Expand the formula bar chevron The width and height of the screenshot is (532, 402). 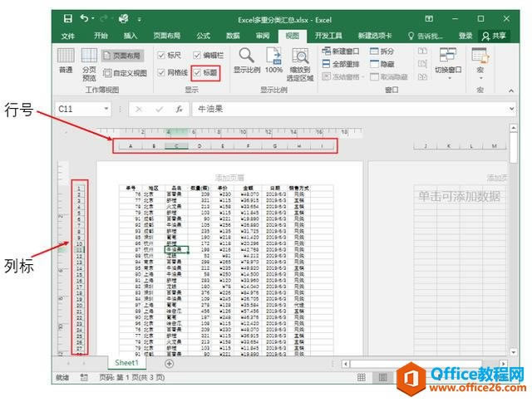[x=511, y=109]
